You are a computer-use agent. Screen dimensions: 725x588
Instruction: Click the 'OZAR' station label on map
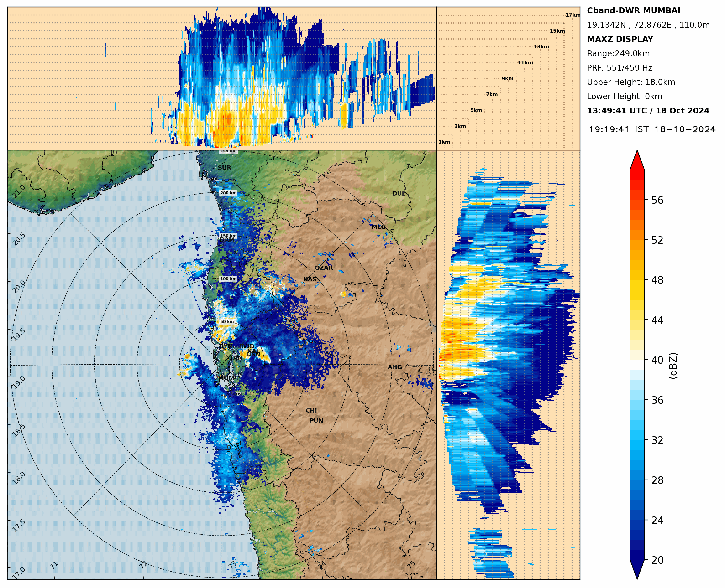(324, 268)
